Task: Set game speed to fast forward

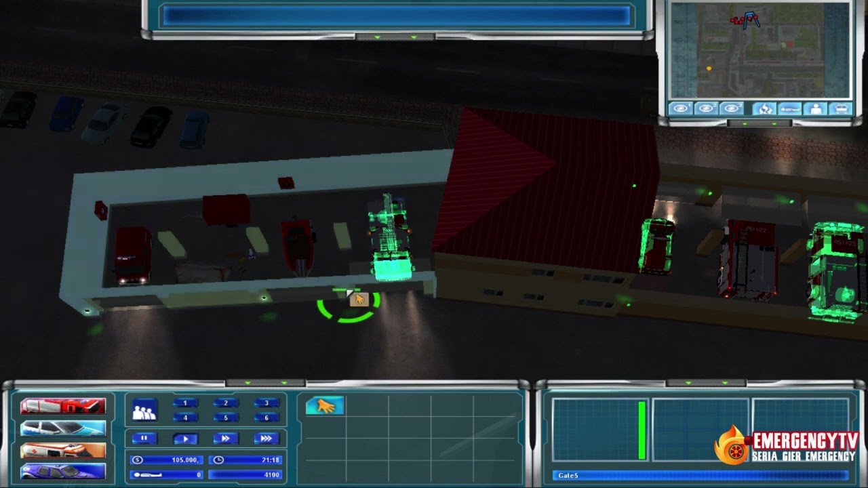Action: (226, 439)
